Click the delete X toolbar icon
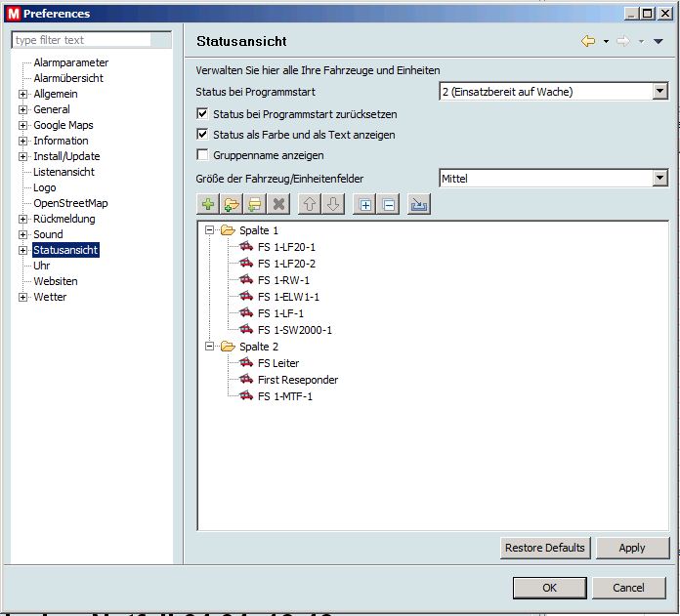The width and height of the screenshot is (680, 616). (277, 205)
